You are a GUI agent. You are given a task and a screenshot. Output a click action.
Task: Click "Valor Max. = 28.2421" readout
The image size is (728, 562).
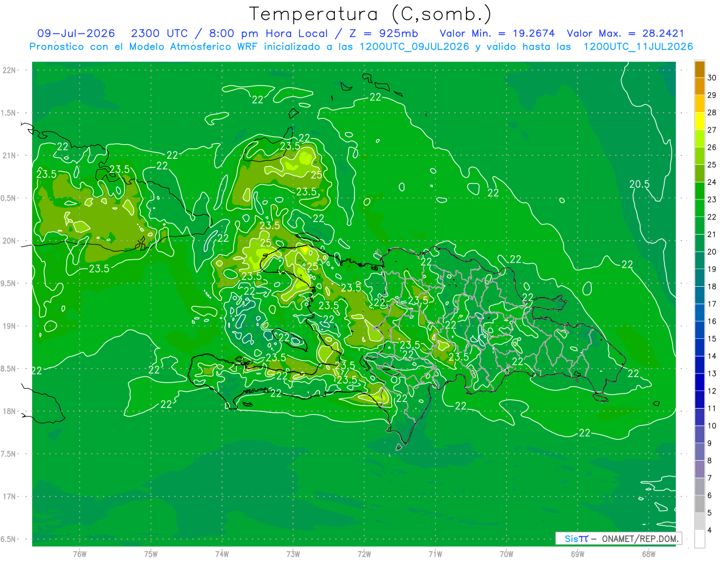(625, 33)
